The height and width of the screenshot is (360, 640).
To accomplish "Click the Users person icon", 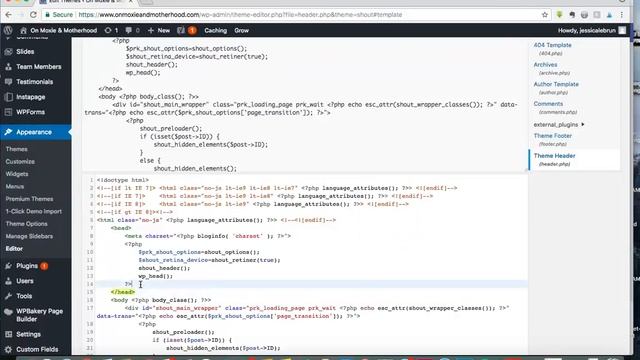I will point(8,281).
